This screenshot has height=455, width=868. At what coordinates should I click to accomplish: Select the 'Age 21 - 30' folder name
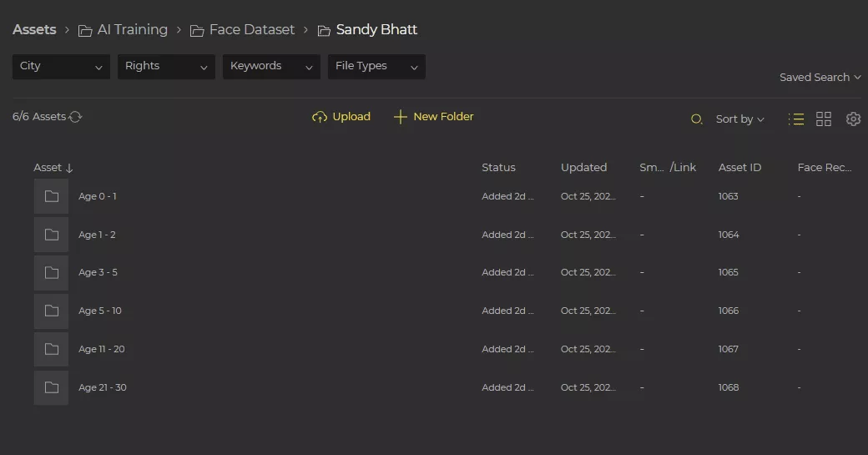[x=103, y=387]
